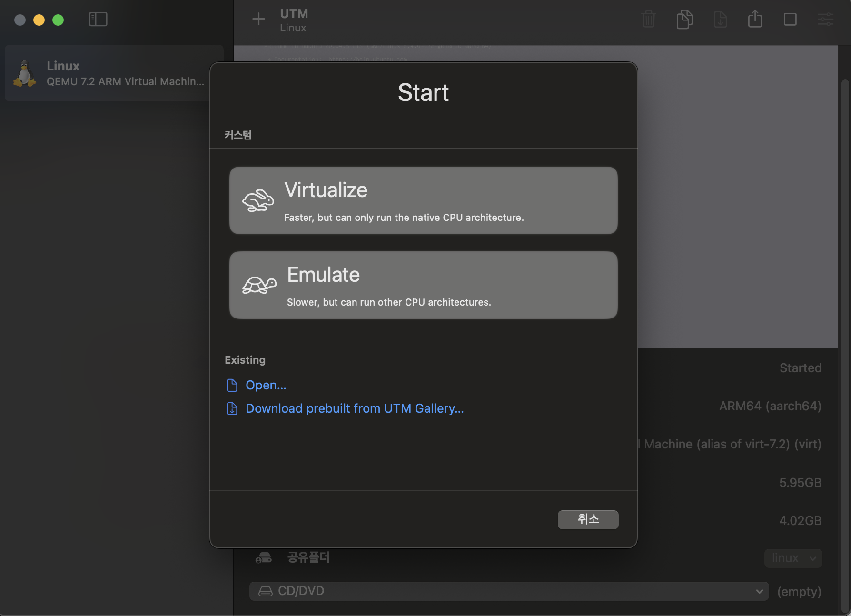
Task: Open VM settings sliders icon
Action: (825, 20)
